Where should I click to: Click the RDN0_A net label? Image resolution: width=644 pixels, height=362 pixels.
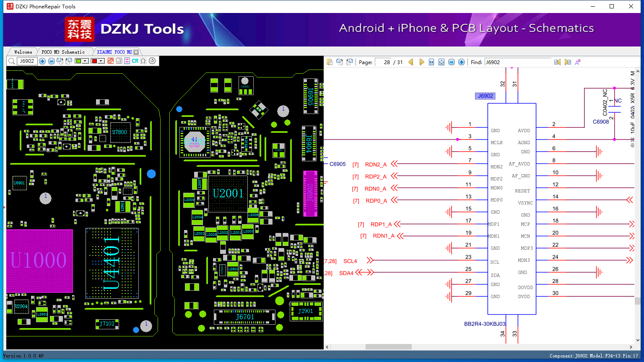click(x=375, y=189)
